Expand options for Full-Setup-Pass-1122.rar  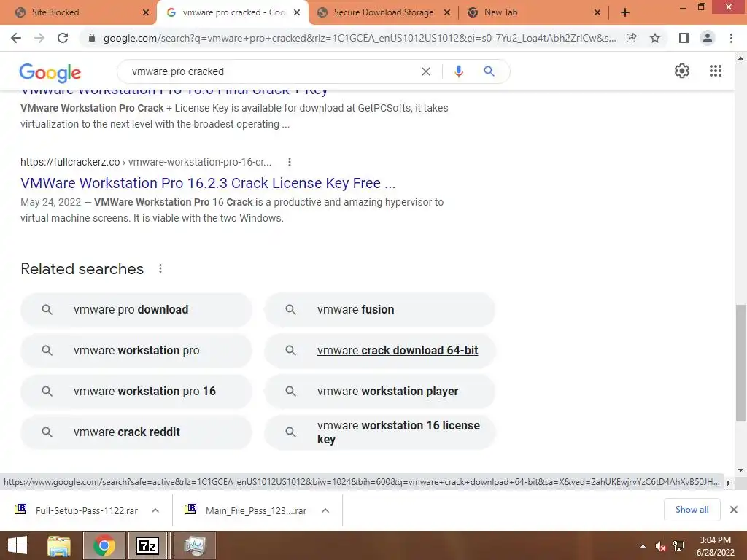point(155,510)
